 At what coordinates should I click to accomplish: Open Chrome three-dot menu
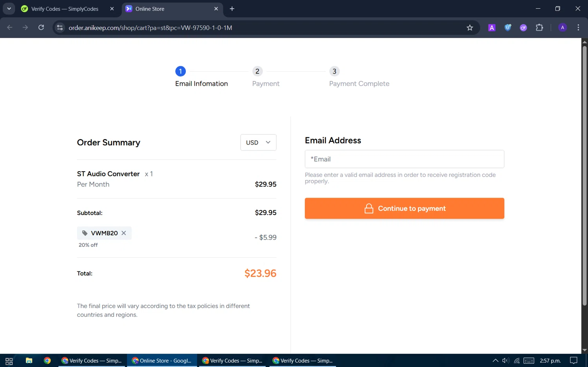pyautogui.click(x=578, y=27)
